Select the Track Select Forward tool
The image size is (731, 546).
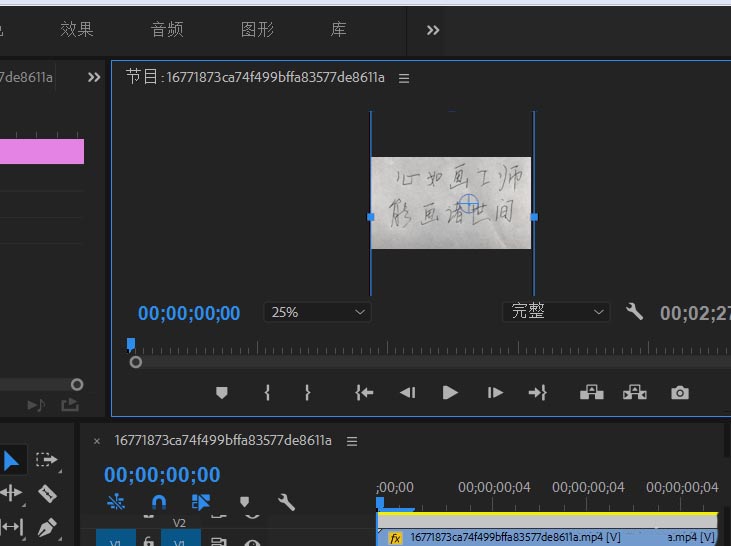click(x=46, y=460)
